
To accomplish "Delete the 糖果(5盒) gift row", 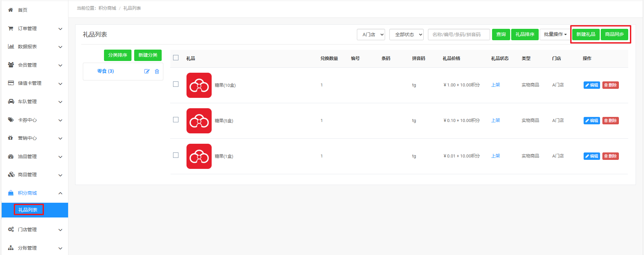I will click(610, 121).
